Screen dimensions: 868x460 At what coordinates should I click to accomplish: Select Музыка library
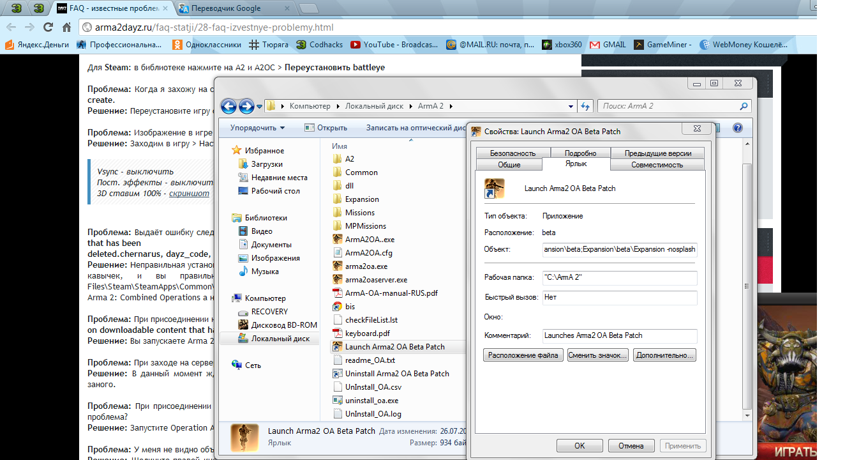click(258, 272)
